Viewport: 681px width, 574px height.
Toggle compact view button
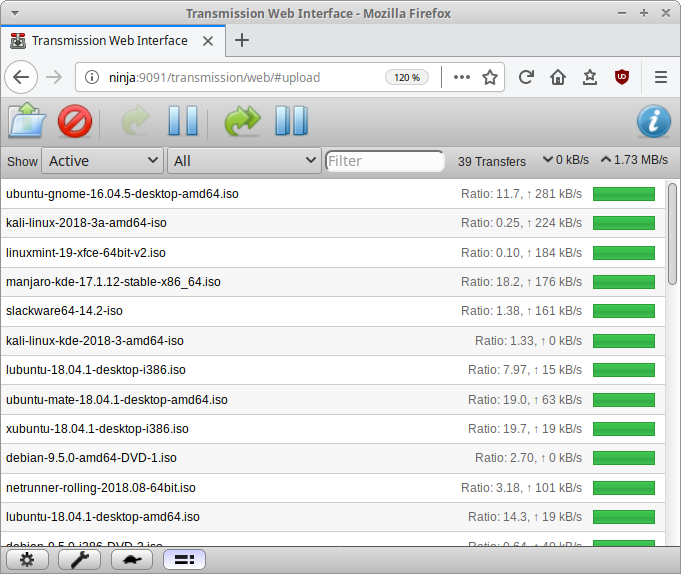point(184,560)
